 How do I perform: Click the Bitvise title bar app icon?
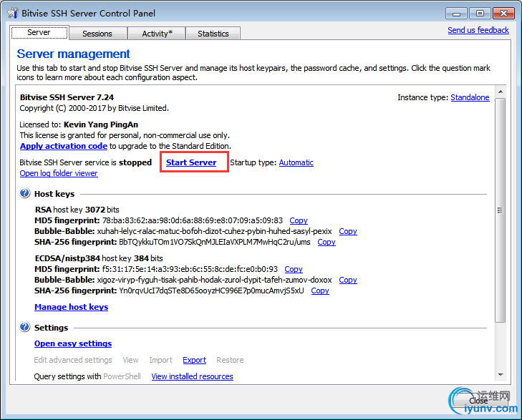[x=13, y=13]
